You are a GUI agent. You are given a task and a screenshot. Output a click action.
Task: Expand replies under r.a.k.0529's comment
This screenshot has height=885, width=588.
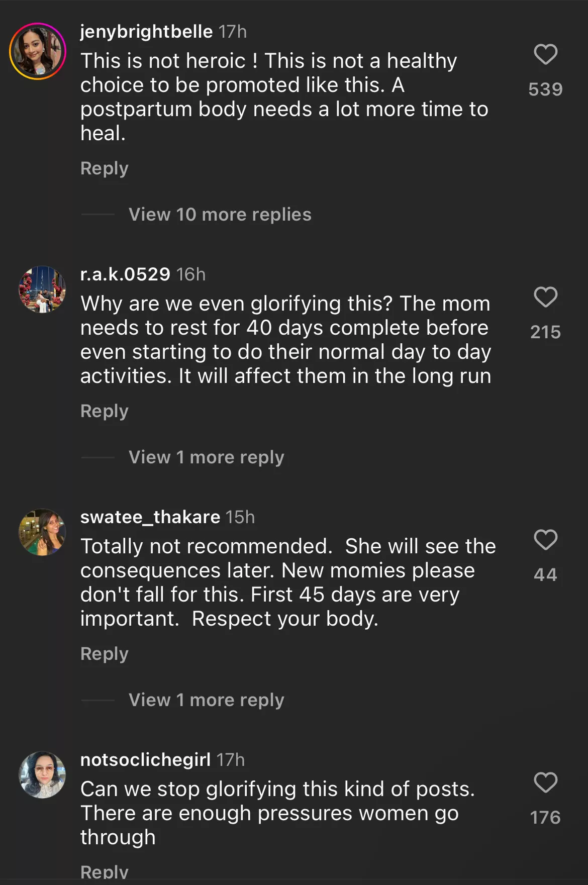coord(206,457)
